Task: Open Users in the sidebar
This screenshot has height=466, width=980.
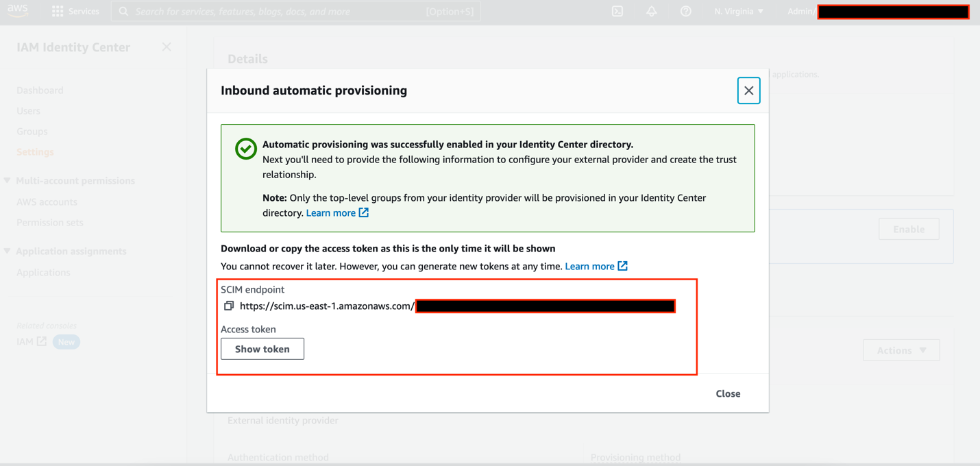Action: pos(28,111)
